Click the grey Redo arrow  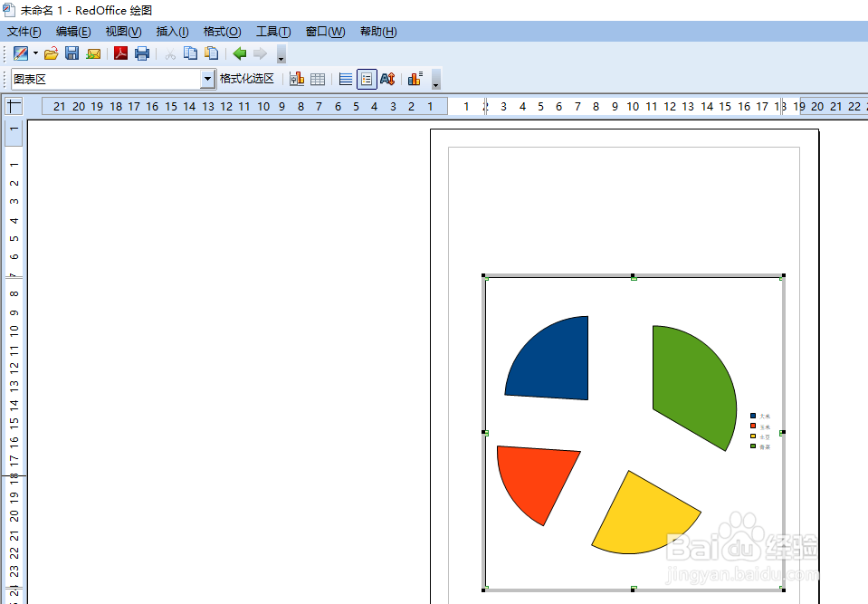tap(260, 53)
